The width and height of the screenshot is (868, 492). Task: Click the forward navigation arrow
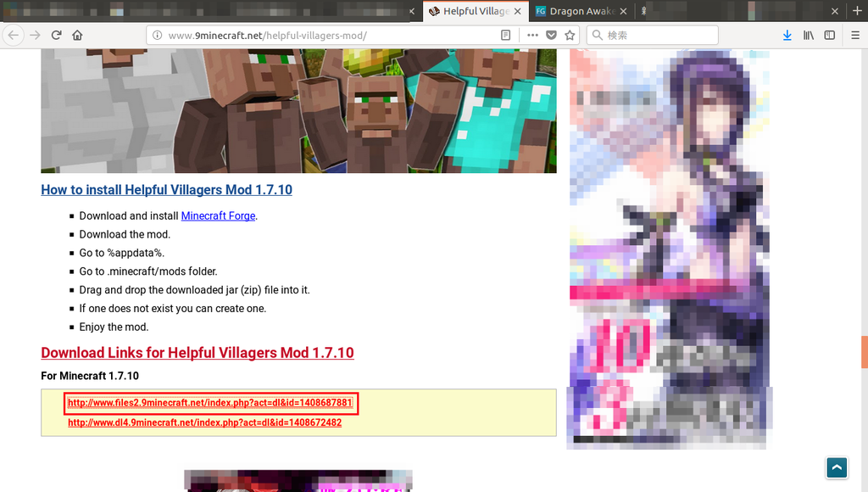pyautogui.click(x=35, y=35)
